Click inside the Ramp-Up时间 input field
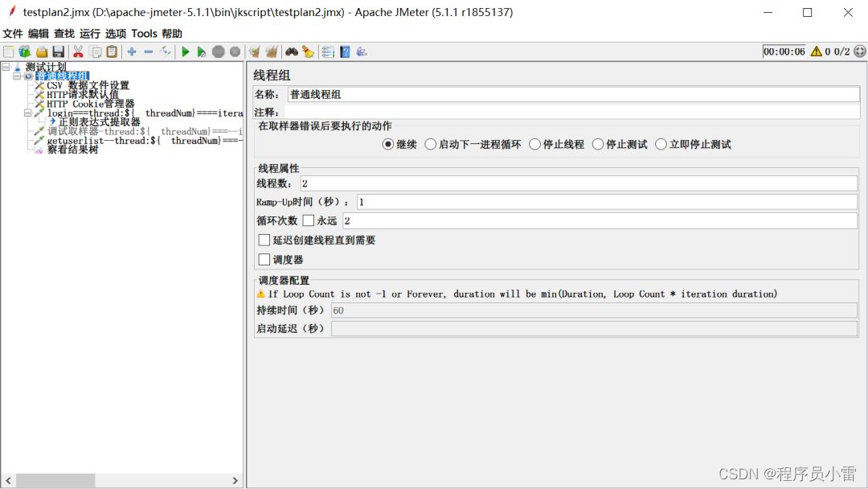 [482, 202]
